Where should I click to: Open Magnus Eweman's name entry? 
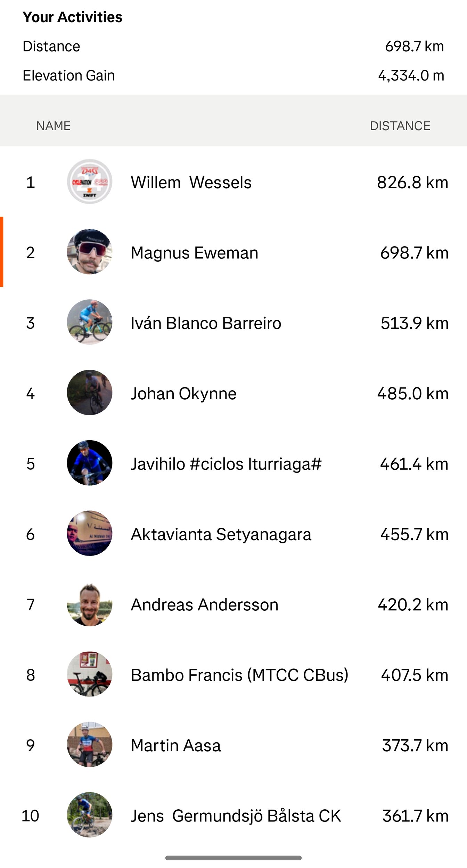tap(195, 253)
